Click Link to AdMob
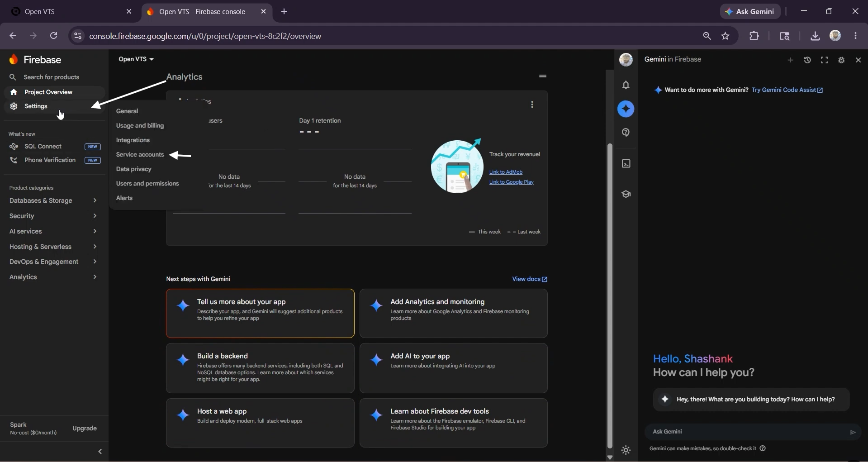Image resolution: width=868 pixels, height=462 pixels. pos(506,172)
